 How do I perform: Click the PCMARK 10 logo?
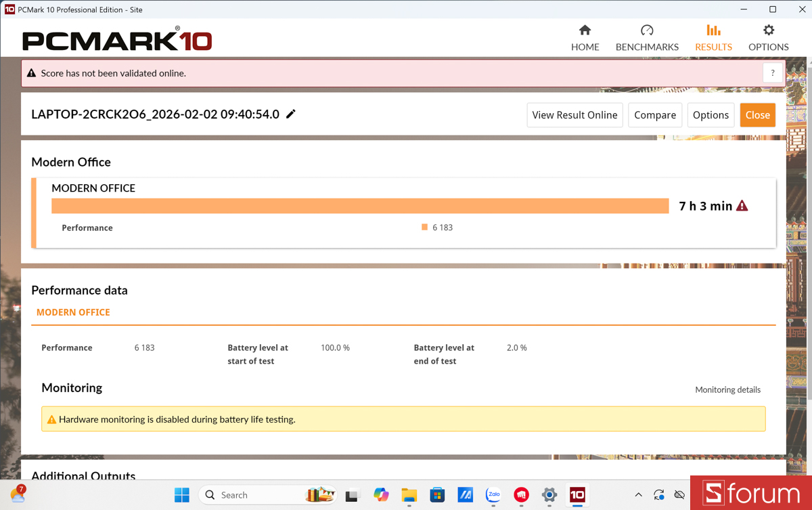click(117, 40)
